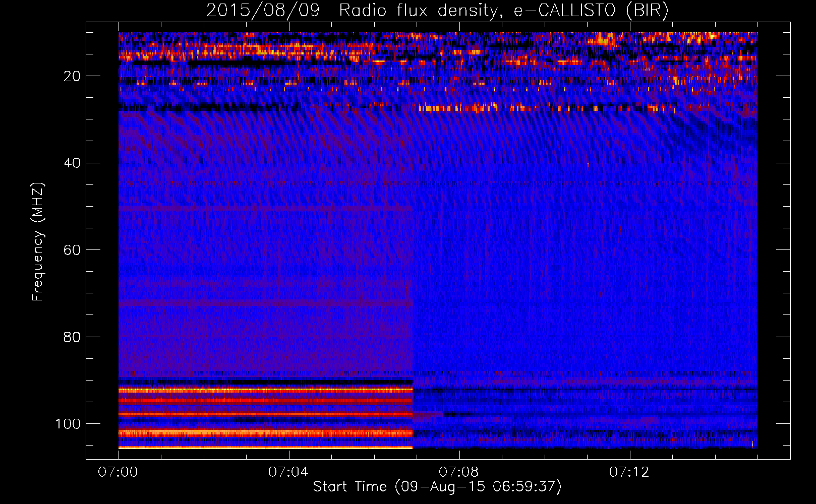Click the "20" frequency tick label

tap(73, 76)
